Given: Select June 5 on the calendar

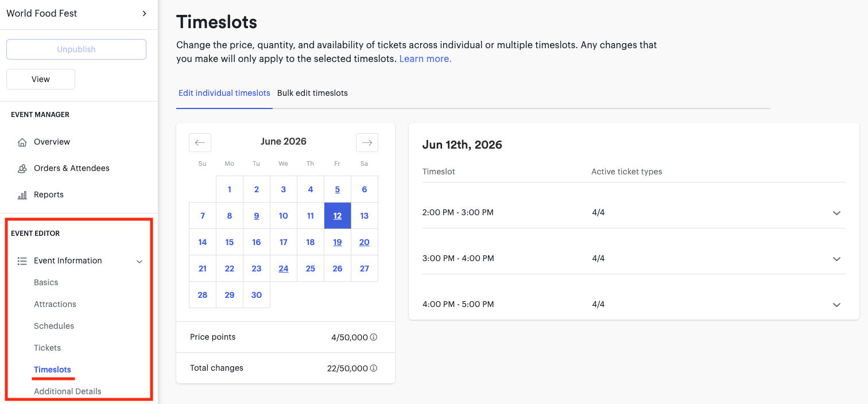Looking at the screenshot, I should pos(338,189).
